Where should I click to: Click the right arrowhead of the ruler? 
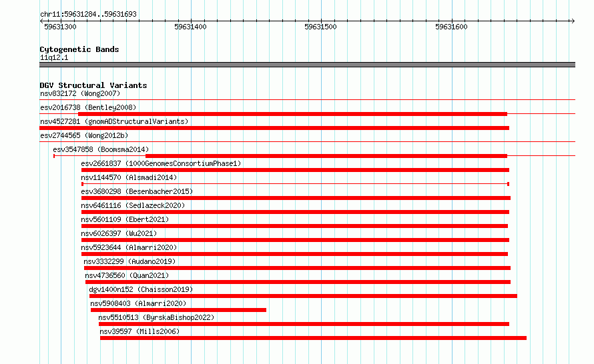coord(573,21)
